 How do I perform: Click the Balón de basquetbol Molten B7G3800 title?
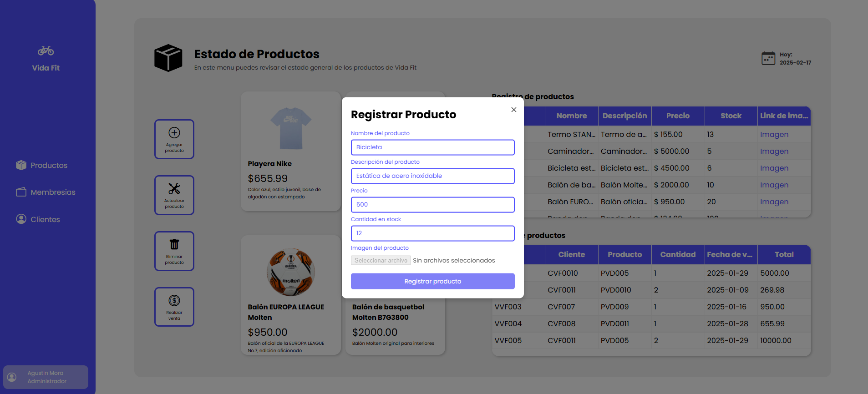pos(388,313)
